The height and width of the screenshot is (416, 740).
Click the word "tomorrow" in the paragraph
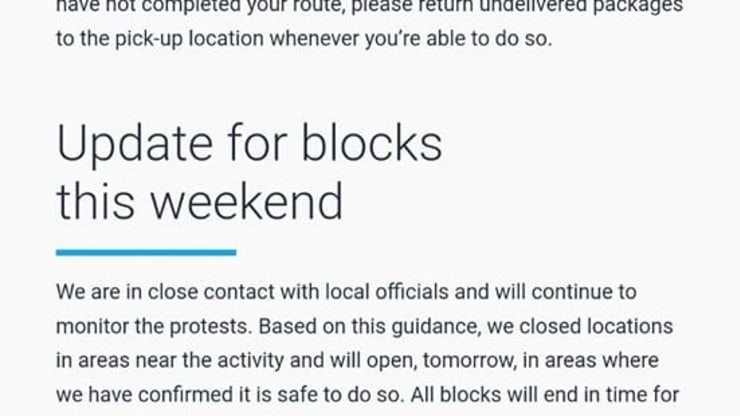tap(467, 361)
